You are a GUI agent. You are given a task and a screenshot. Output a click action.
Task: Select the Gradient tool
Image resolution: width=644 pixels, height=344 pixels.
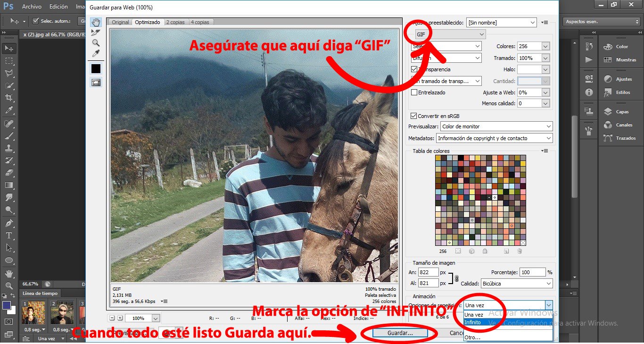click(8, 185)
